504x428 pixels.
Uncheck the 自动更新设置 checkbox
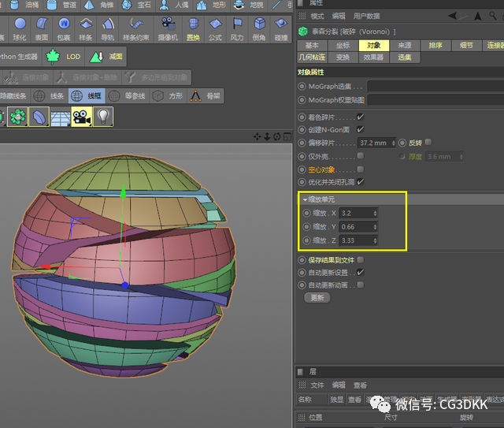click(x=361, y=272)
